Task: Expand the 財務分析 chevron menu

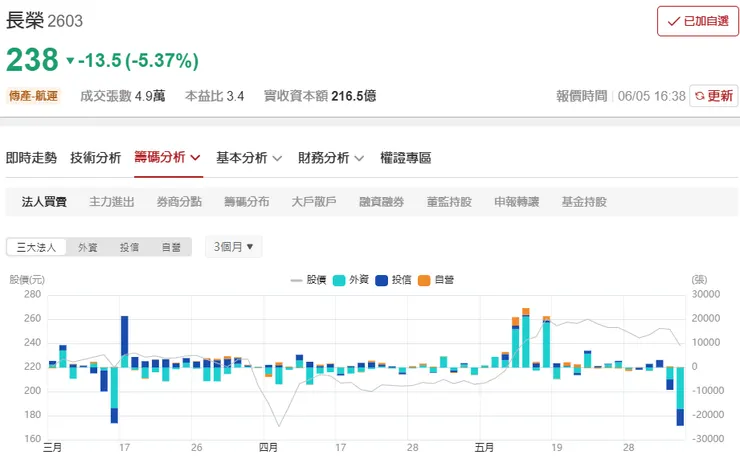Action: [x=359, y=158]
